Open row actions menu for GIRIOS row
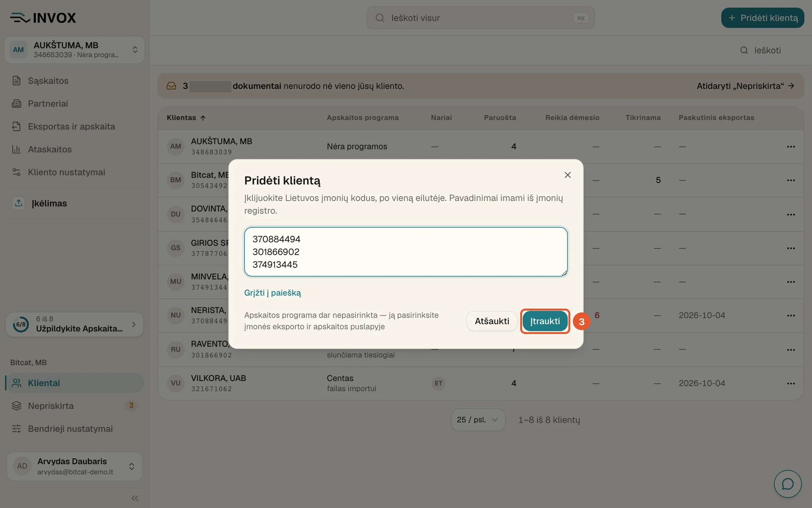The width and height of the screenshot is (812, 508). point(791,248)
